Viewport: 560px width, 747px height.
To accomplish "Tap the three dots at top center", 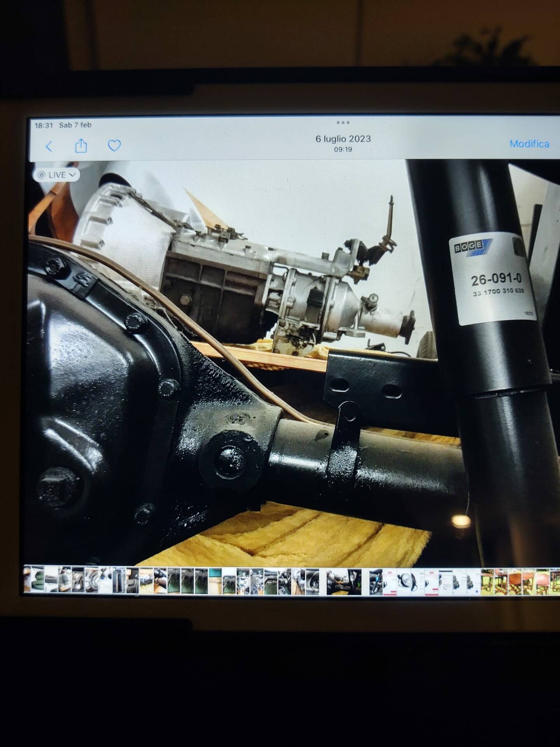I will click(343, 123).
